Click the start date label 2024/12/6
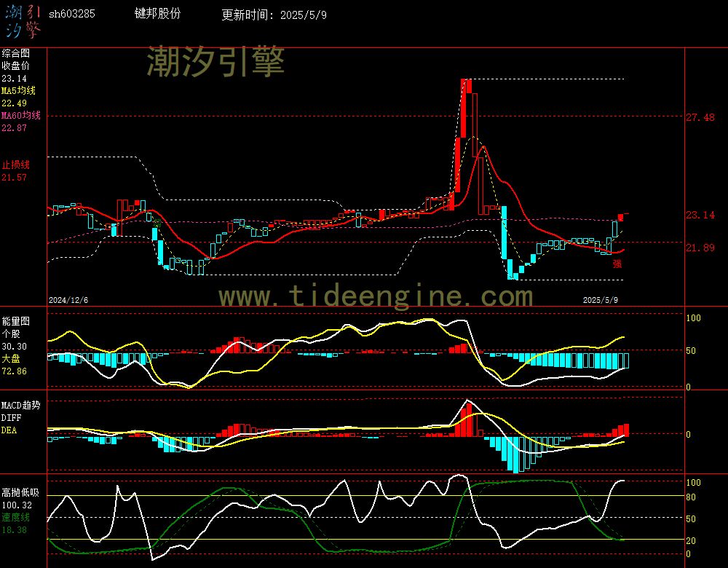 pos(68,300)
